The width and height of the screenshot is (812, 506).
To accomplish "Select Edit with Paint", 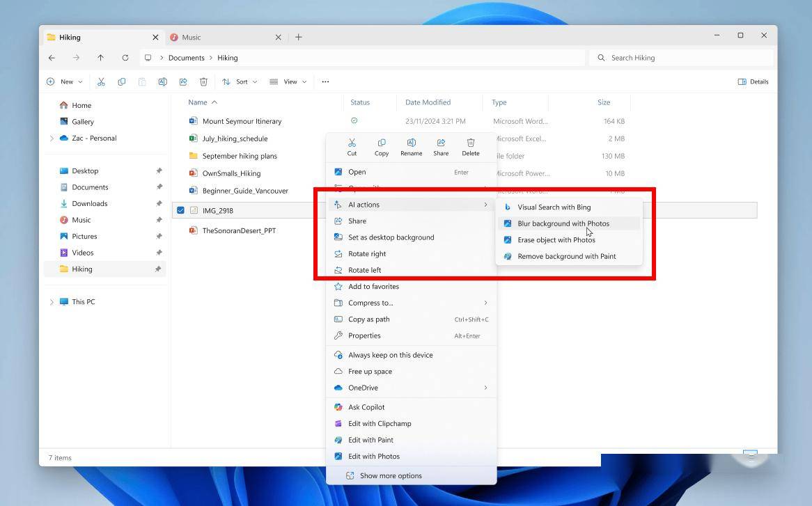I will pos(411,440).
